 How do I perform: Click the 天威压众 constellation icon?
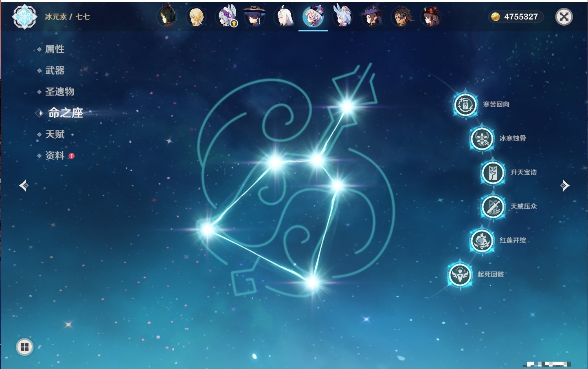[x=493, y=206]
